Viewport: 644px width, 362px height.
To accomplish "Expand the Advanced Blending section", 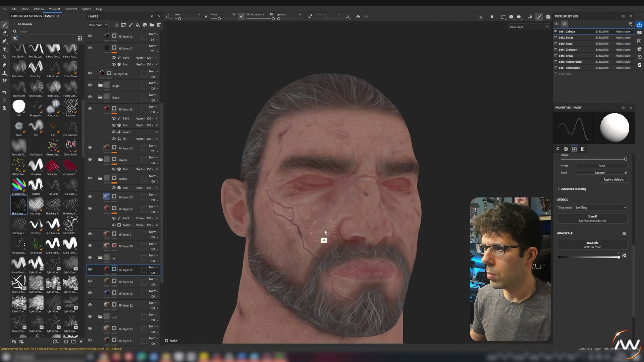I will tap(574, 189).
